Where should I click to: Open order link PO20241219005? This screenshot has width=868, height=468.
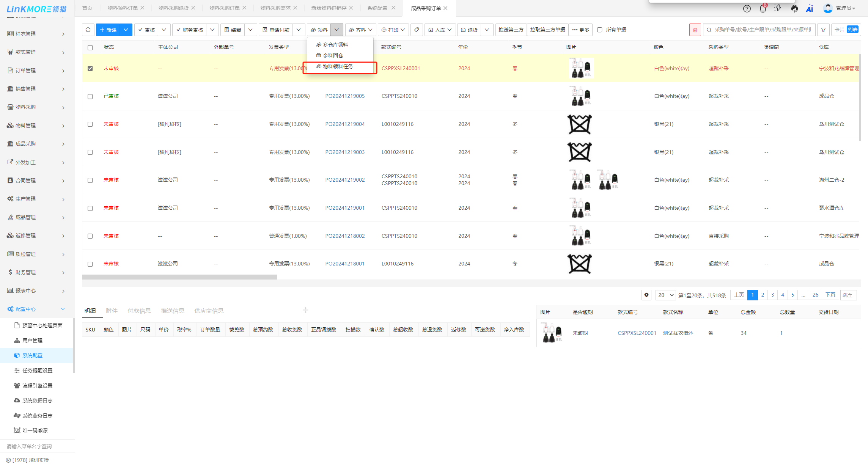tap(344, 96)
